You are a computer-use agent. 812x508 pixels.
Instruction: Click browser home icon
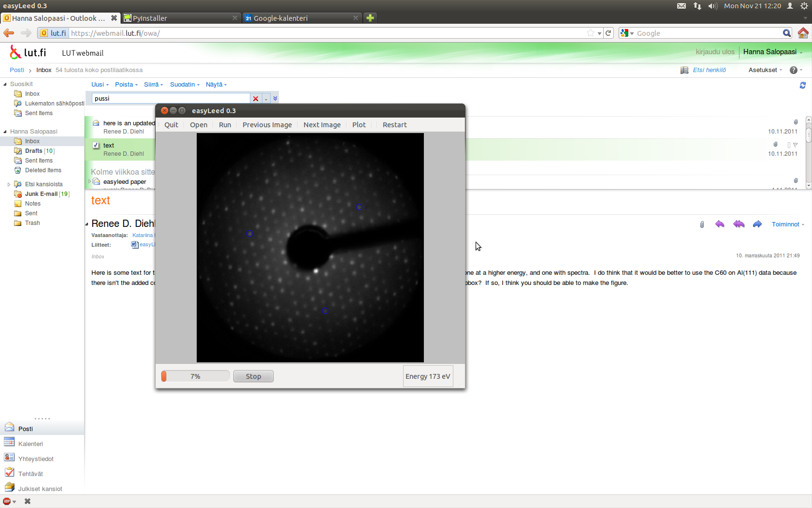pos(803,33)
